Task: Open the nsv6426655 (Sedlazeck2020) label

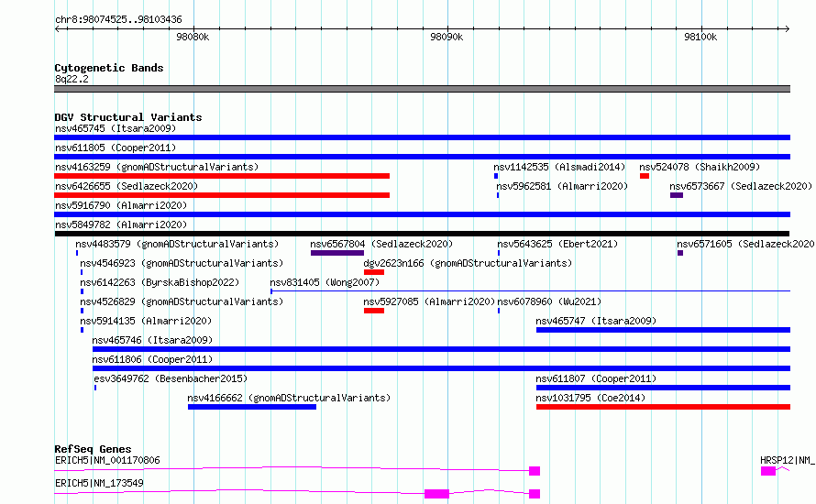Action: tap(127, 186)
